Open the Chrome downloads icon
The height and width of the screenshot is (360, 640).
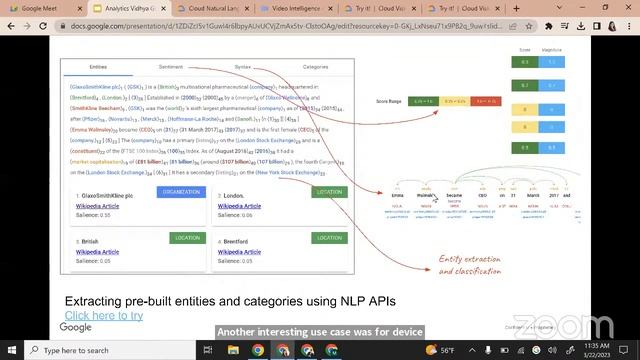point(581,26)
